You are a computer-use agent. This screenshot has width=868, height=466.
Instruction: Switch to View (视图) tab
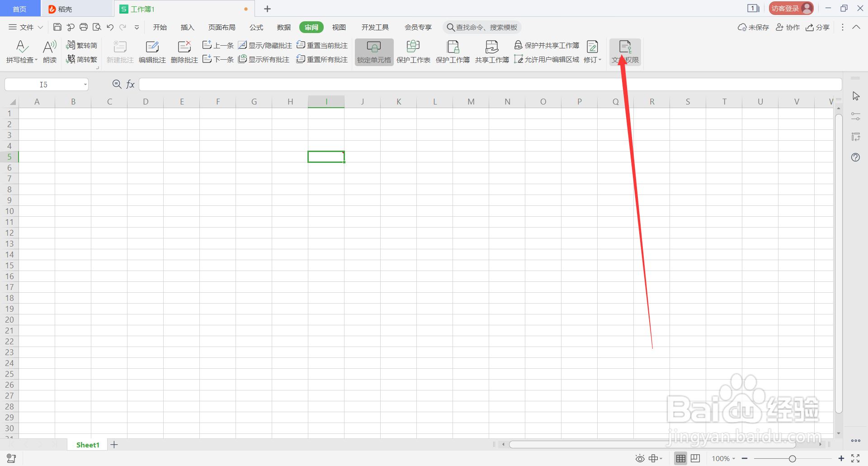pyautogui.click(x=339, y=27)
